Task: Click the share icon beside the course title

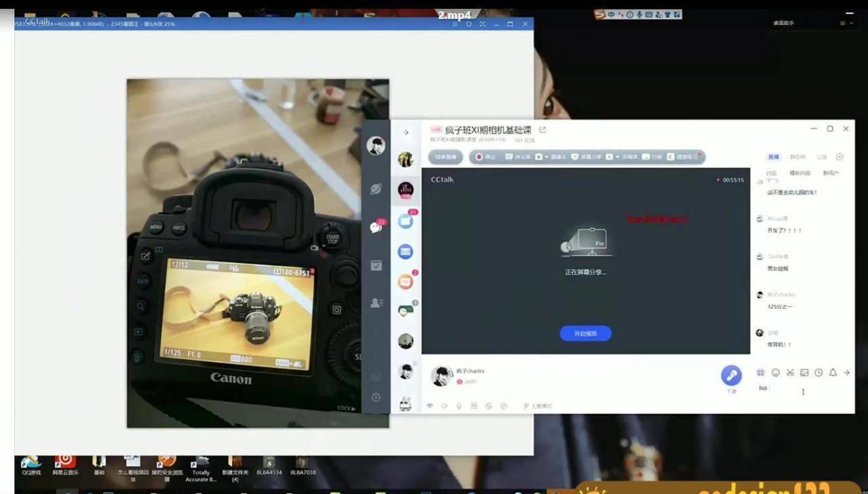Action: point(542,129)
